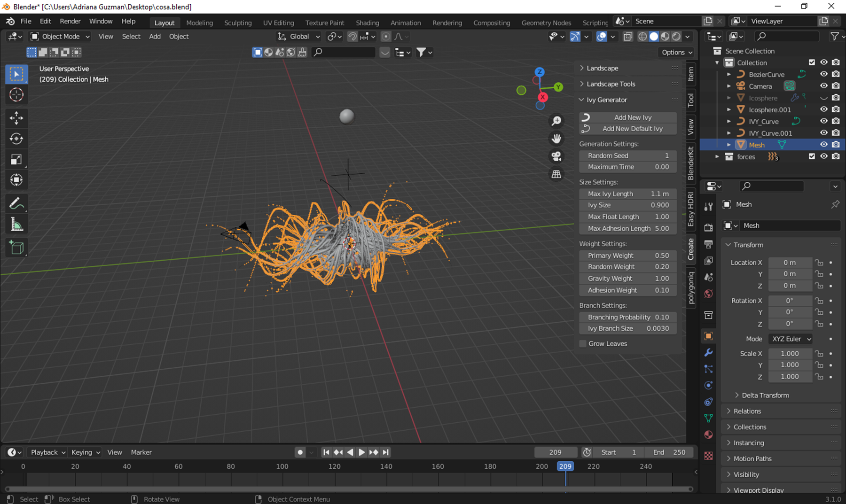Uncheck the forces collection checkbox
The image size is (846, 504).
pyautogui.click(x=812, y=156)
